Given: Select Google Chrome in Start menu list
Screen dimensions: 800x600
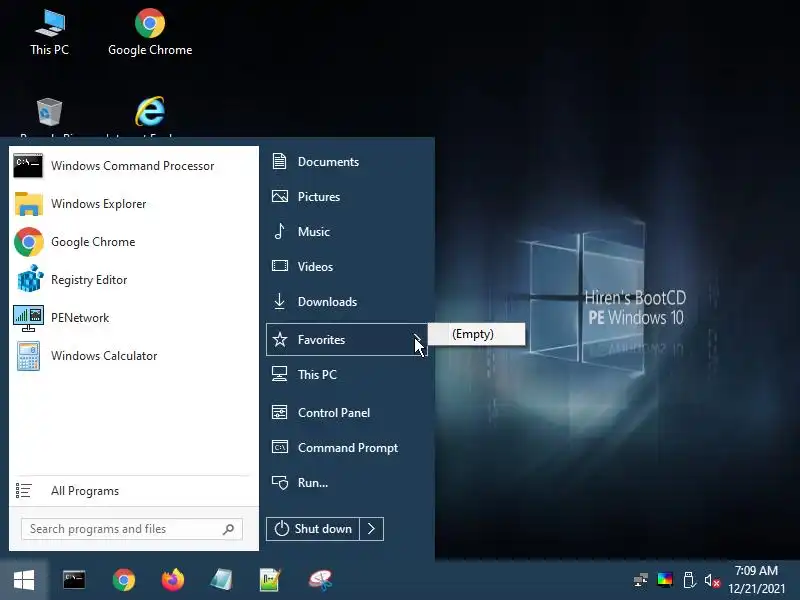Looking at the screenshot, I should pos(134,242).
